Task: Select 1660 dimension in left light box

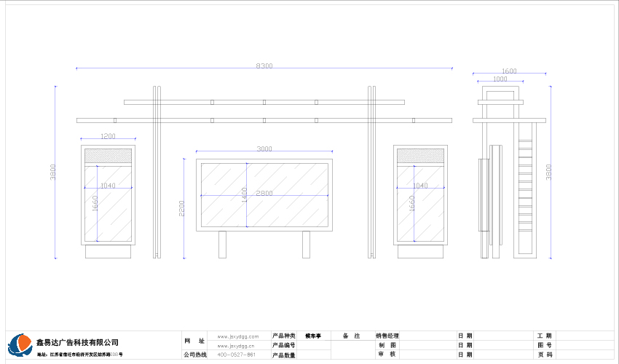Action: coord(95,203)
